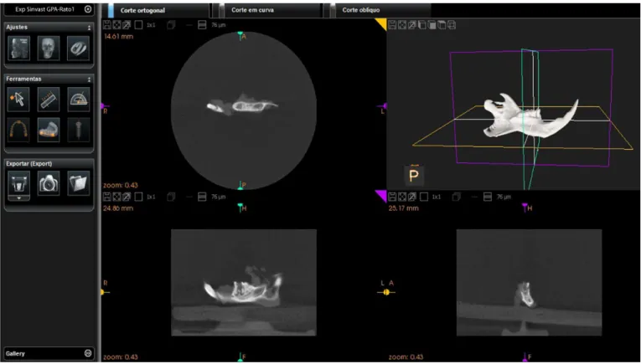Select the first cube orientation in 3D toolbar

tap(421, 25)
